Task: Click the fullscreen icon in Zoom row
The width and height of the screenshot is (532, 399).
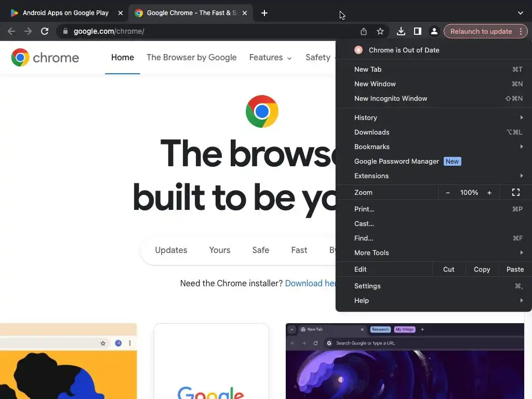Action: [x=516, y=192]
